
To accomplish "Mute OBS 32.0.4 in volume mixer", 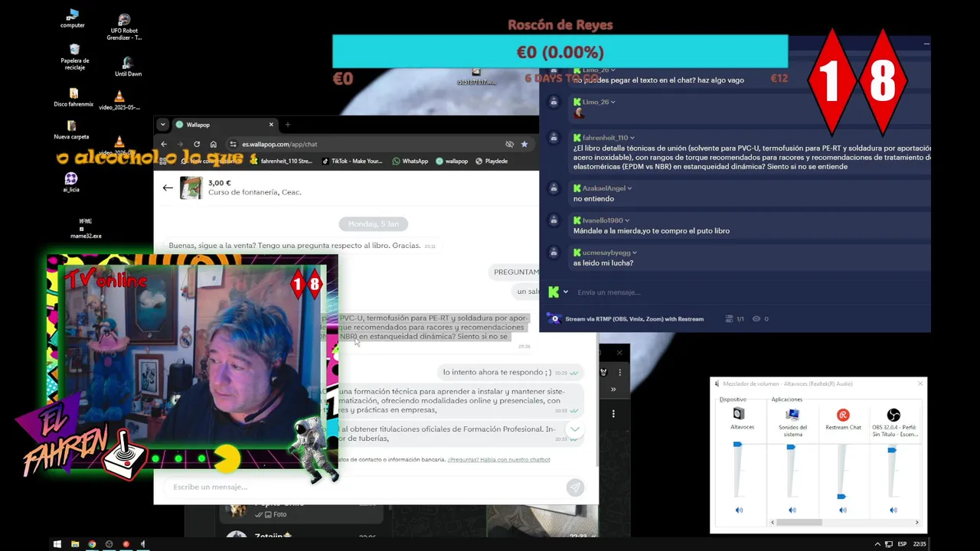I will [893, 510].
